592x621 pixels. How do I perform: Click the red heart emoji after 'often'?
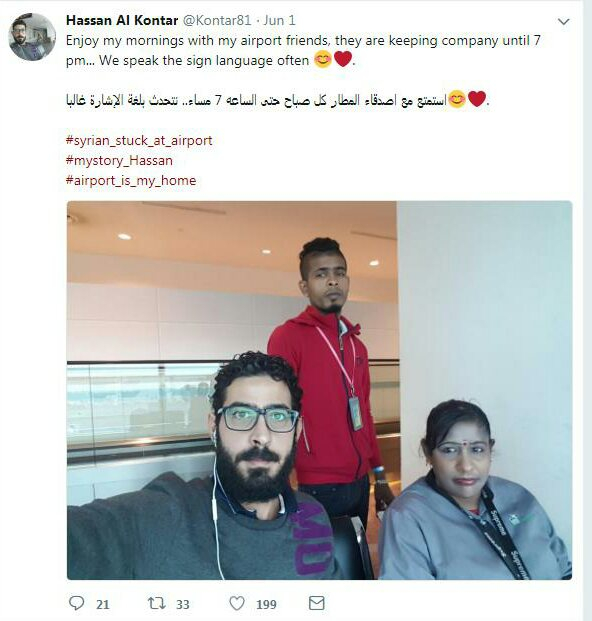[x=343, y=59]
